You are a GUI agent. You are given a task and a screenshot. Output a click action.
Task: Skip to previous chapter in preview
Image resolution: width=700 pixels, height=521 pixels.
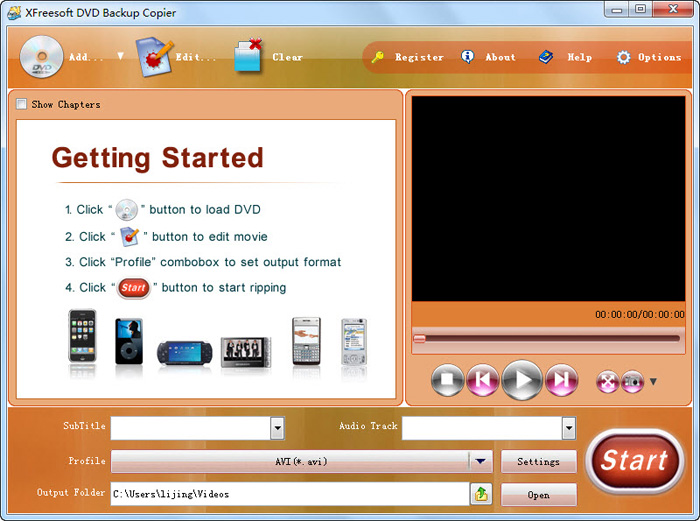483,380
